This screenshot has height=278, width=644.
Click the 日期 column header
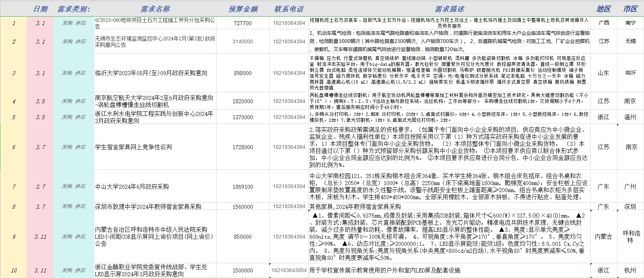click(x=40, y=9)
